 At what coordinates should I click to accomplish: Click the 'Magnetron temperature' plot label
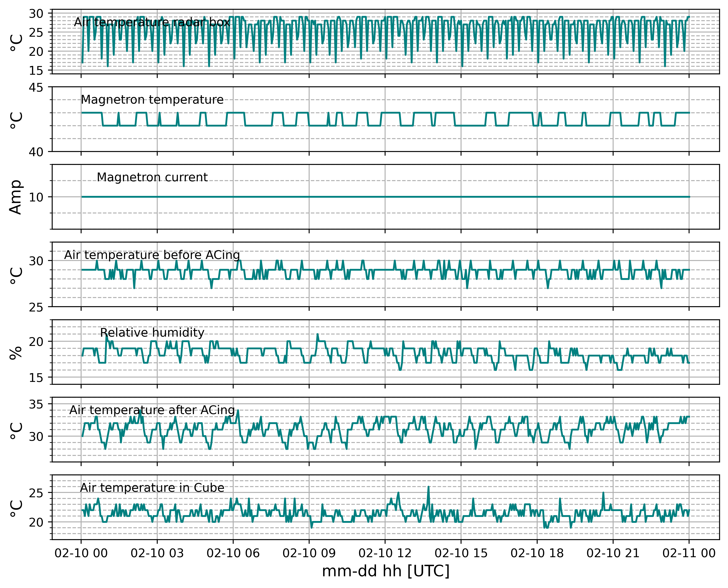[x=152, y=100]
